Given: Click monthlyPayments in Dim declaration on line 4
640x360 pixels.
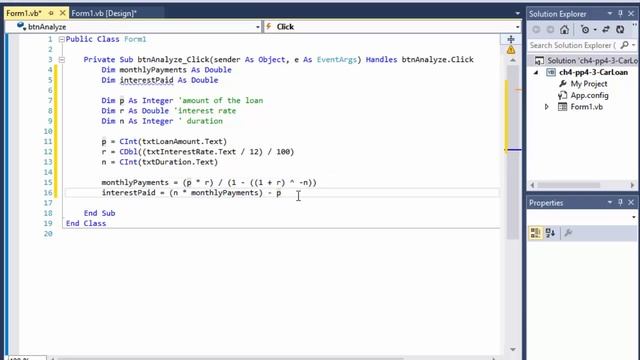Looking at the screenshot, I should click(x=153, y=70).
